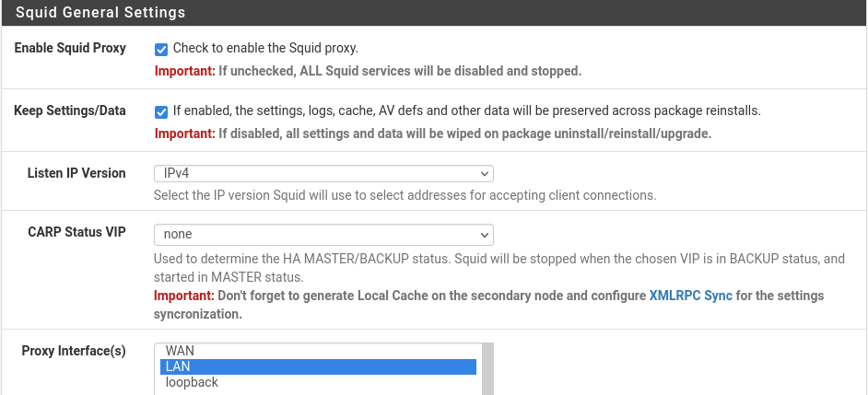Select the highlighted LAN interface entry
Screen dimensions: 868x395
click(x=318, y=366)
